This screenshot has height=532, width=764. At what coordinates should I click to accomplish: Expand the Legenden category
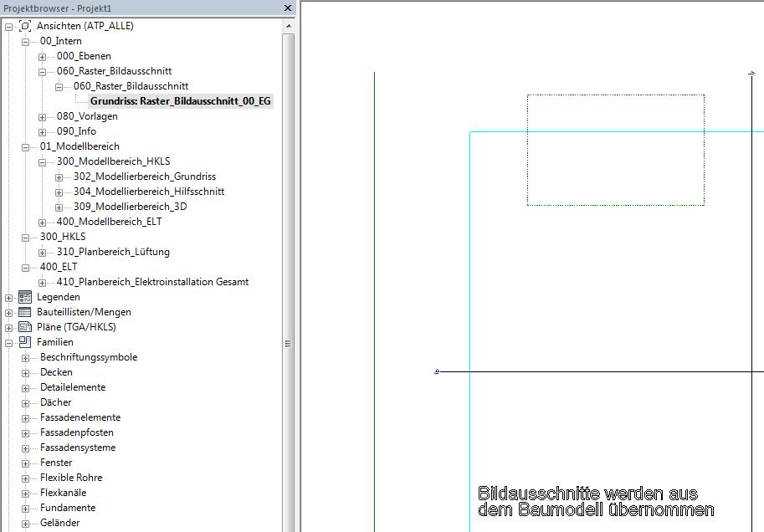[x=9, y=297]
